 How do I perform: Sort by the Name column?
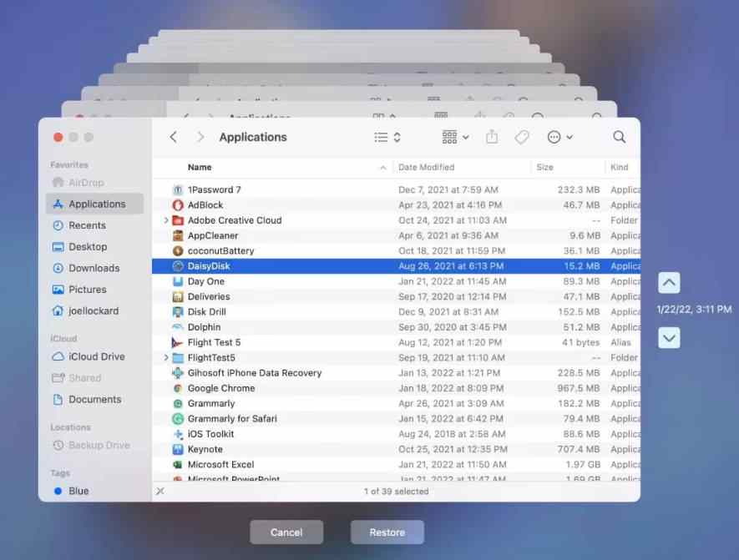(200, 167)
